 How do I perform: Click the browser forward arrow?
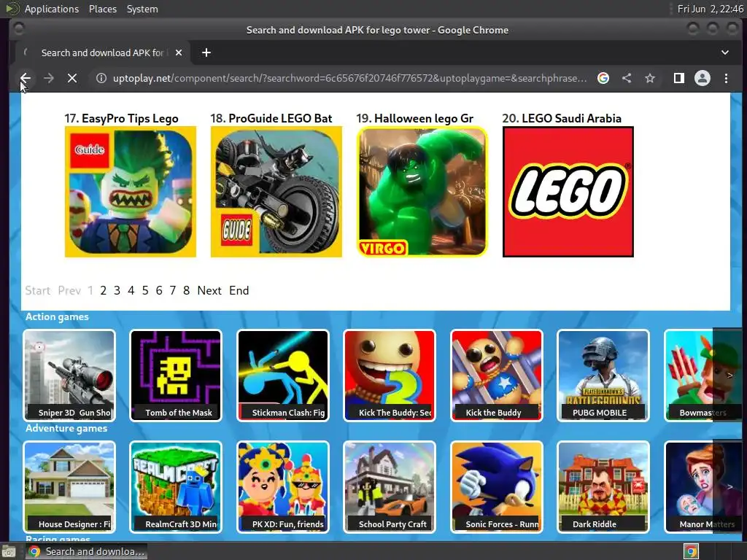coord(49,78)
